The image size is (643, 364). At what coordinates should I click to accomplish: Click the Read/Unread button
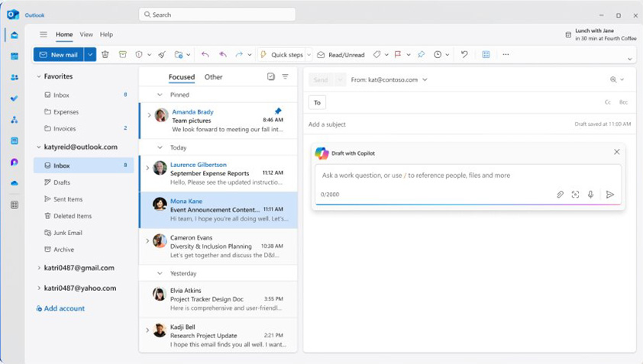(x=341, y=54)
